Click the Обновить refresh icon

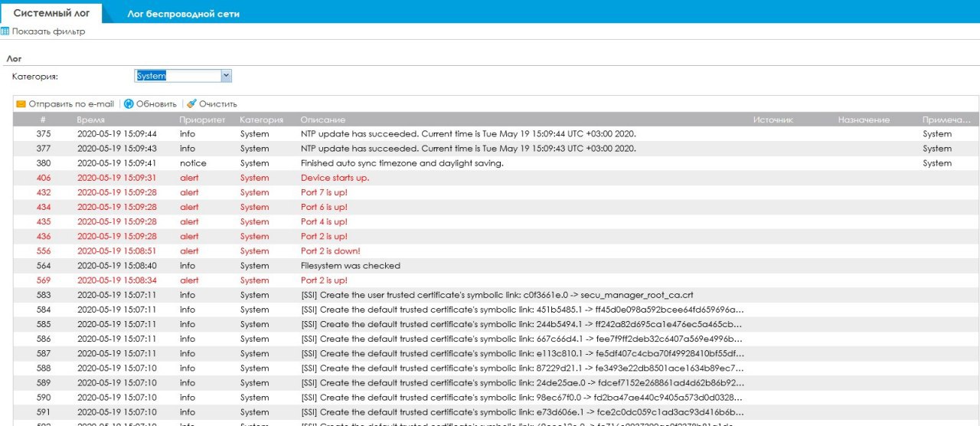pyautogui.click(x=129, y=104)
